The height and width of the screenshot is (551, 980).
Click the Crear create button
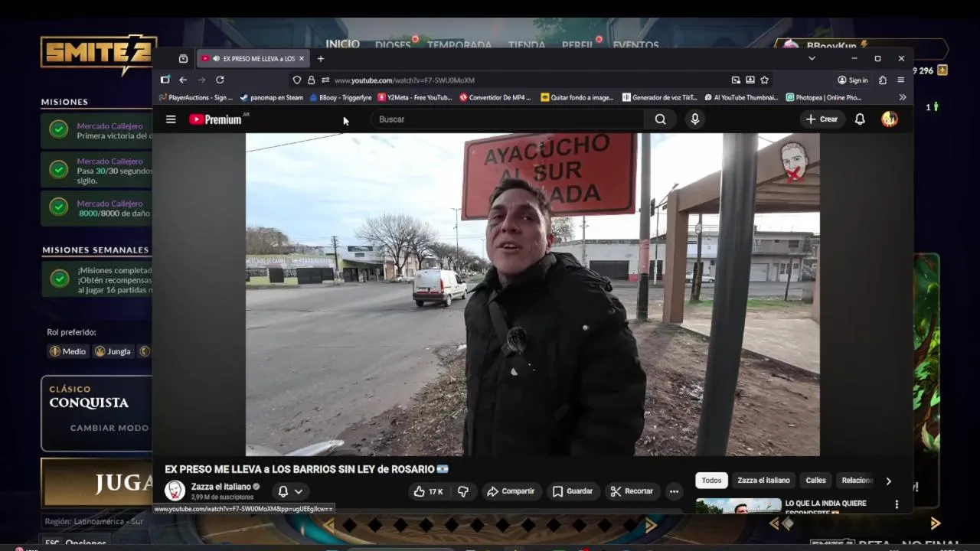822,119
